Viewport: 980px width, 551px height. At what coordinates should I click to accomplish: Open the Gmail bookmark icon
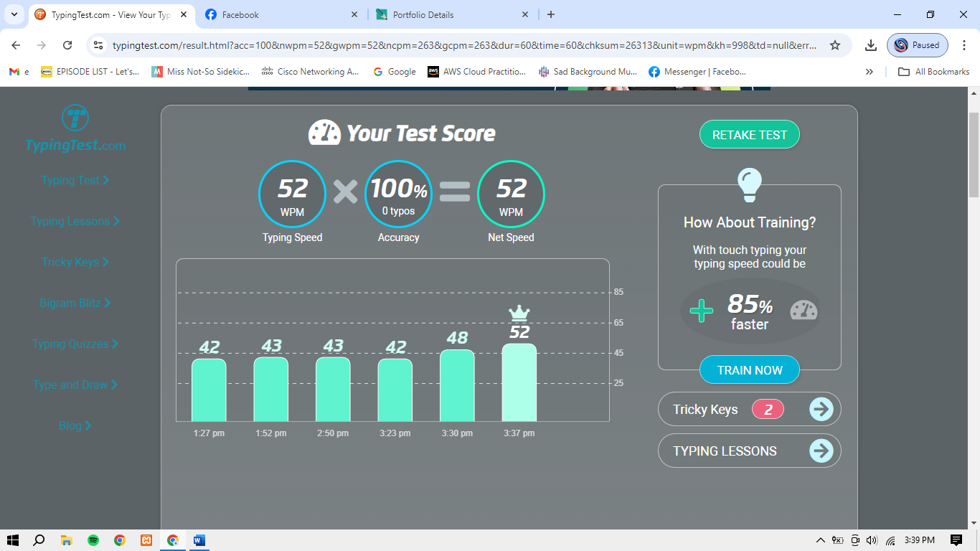[14, 72]
